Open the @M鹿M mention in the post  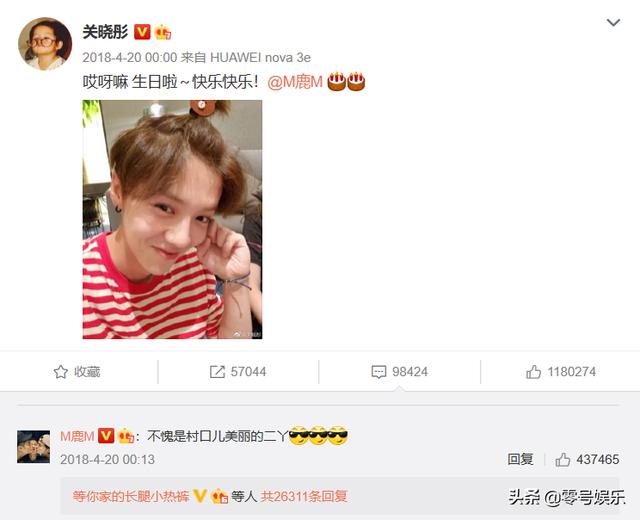(295, 82)
